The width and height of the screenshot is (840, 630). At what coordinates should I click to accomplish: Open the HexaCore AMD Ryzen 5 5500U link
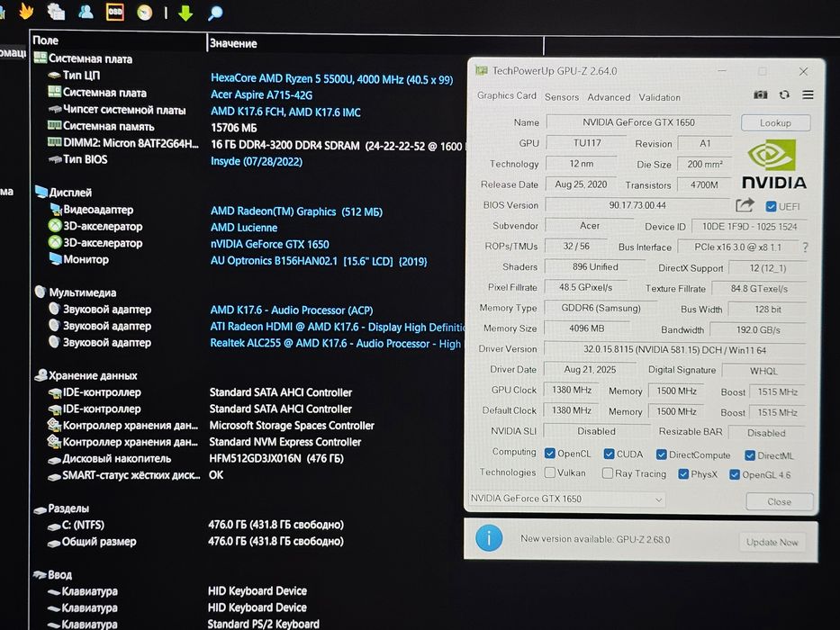click(x=331, y=79)
